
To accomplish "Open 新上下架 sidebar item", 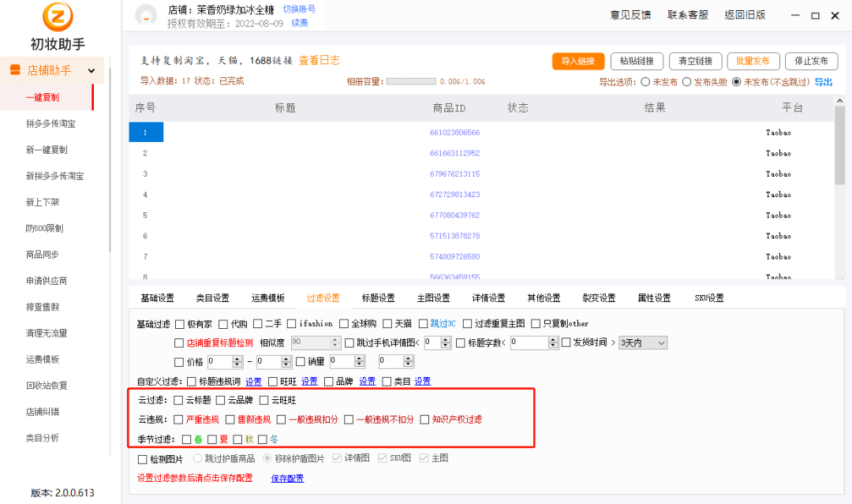I will click(43, 202).
